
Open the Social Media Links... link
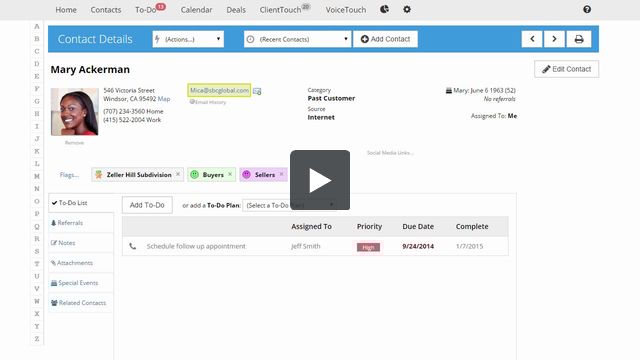click(x=390, y=153)
